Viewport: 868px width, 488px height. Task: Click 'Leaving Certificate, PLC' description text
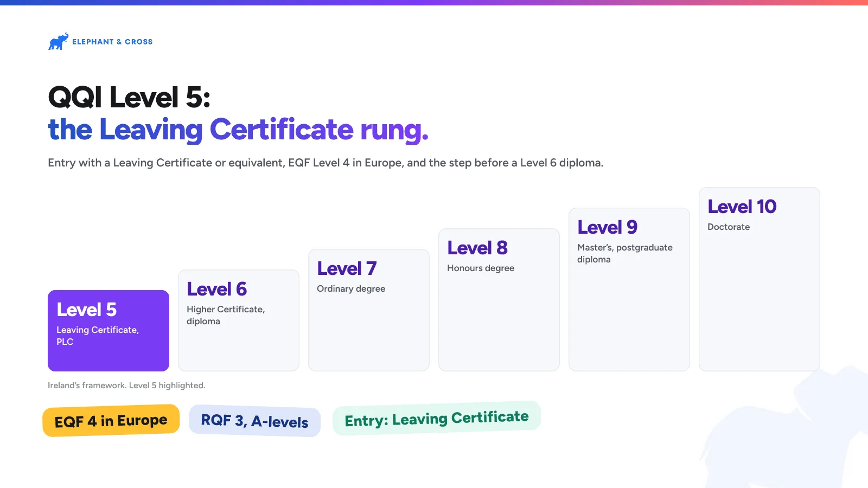tap(98, 336)
